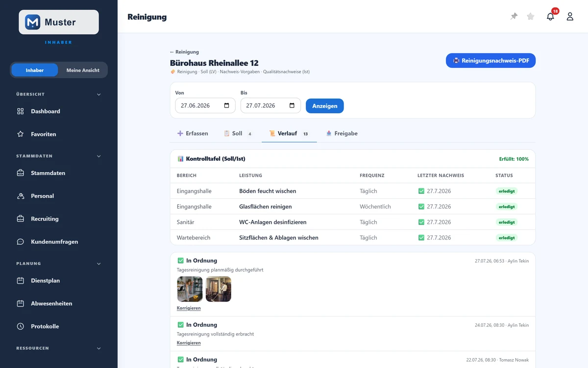Open notifications bell with badge 18
This screenshot has width=588, height=368.
551,16
